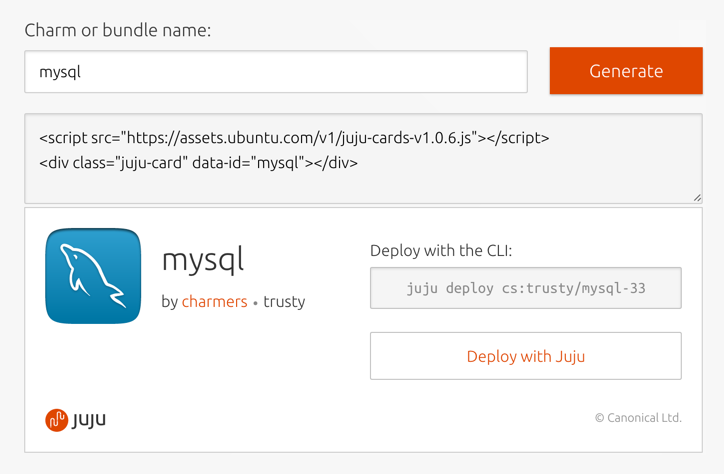Screen dimensions: 724x474
Task: Click the bullet separator between charmers and trusty
Action: 255,304
